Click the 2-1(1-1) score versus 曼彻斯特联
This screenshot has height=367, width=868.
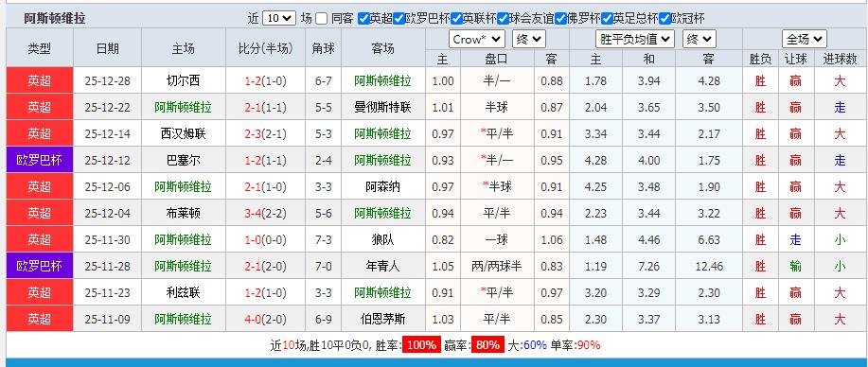[266, 108]
